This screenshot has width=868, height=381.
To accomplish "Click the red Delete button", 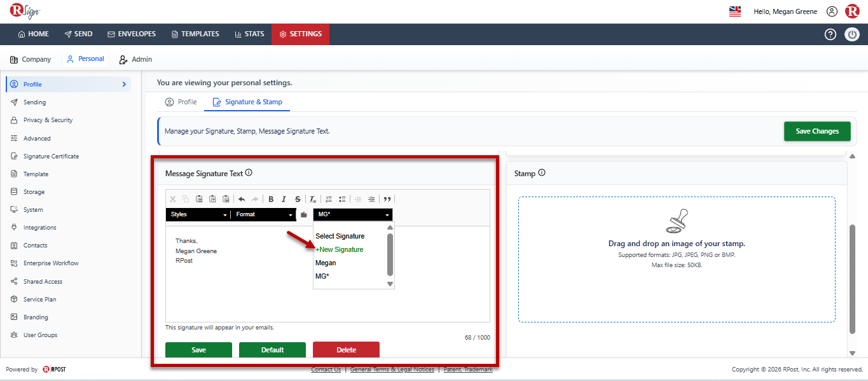I will (x=346, y=350).
